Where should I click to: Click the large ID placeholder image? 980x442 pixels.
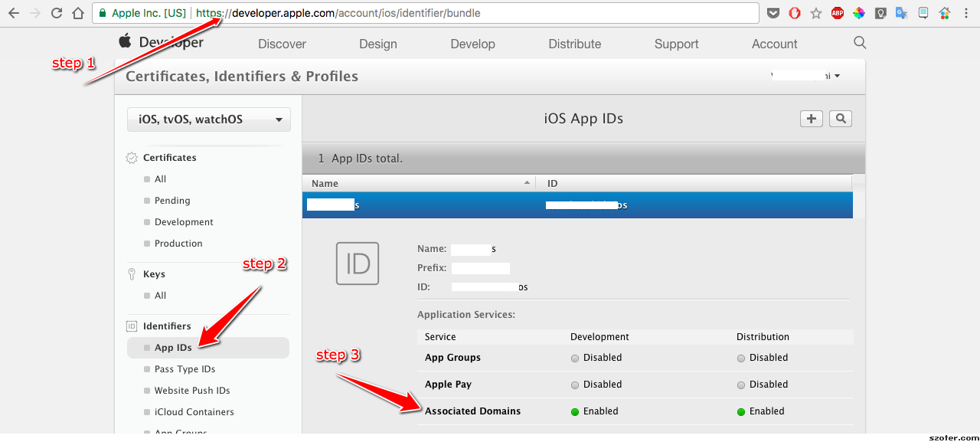pyautogui.click(x=358, y=264)
